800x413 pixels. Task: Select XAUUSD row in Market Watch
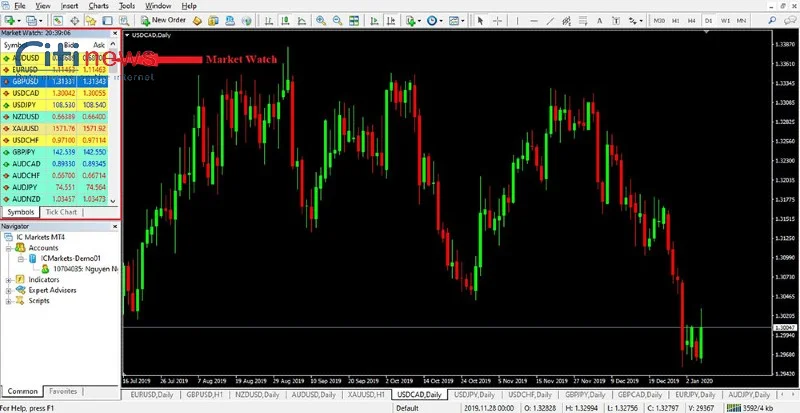coord(55,128)
